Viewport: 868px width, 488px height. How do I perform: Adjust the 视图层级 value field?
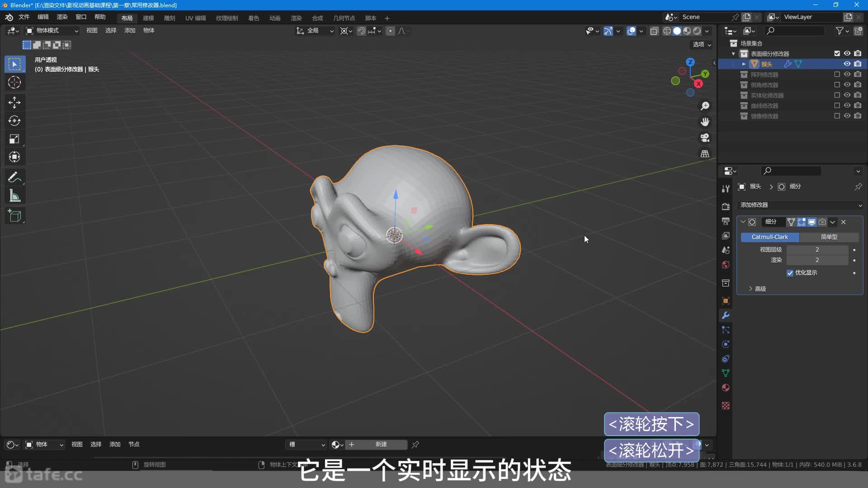click(817, 250)
